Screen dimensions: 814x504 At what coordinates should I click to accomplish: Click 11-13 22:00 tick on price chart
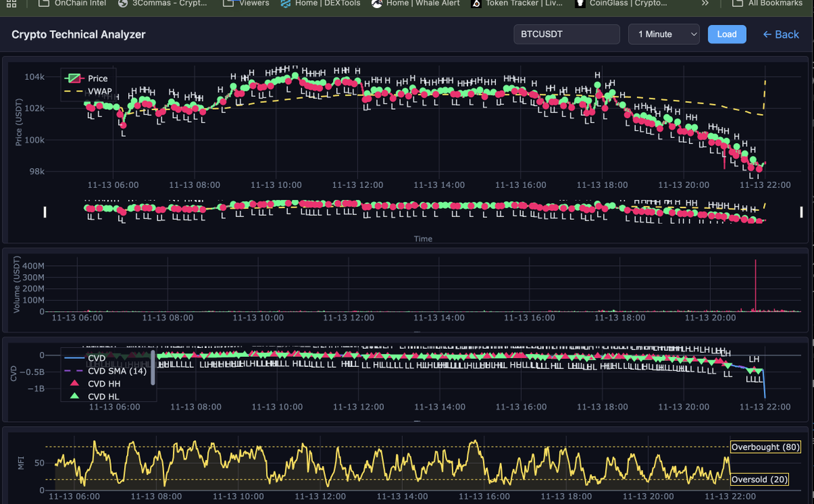(764, 185)
